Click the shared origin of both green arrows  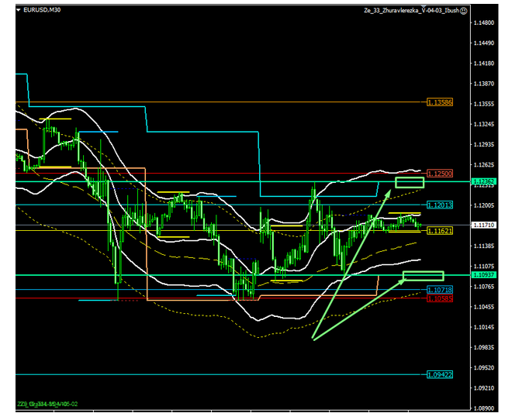[313, 339]
